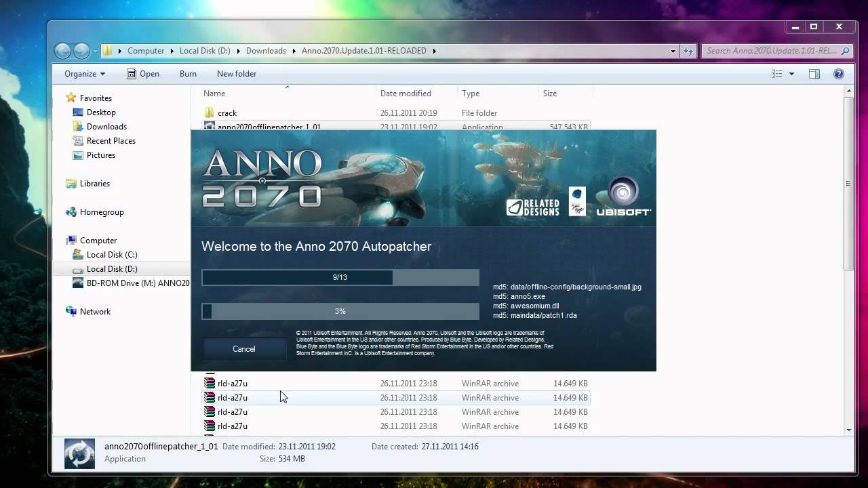This screenshot has height=488, width=868.
Task: Open the Organize menu
Action: 85,74
